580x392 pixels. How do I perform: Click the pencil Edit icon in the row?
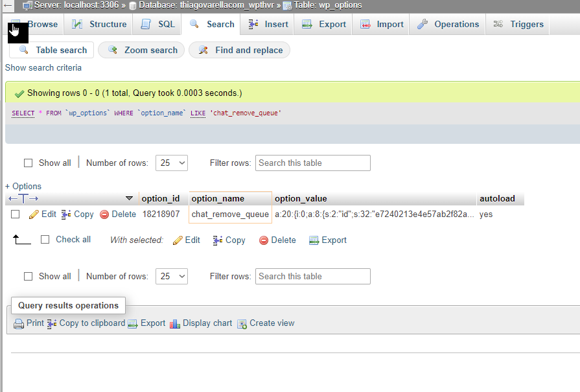[34, 214]
